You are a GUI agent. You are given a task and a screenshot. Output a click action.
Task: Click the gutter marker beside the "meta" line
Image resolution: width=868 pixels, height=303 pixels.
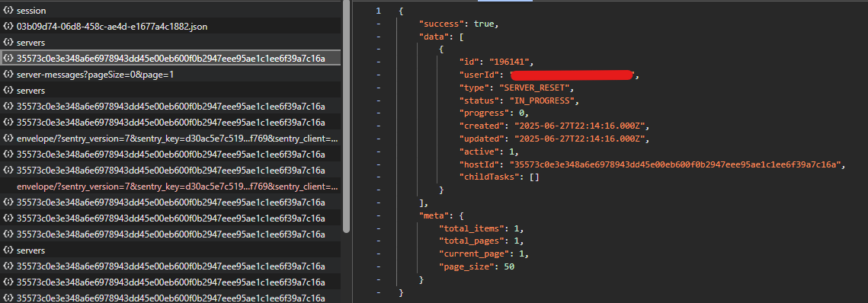click(378, 215)
